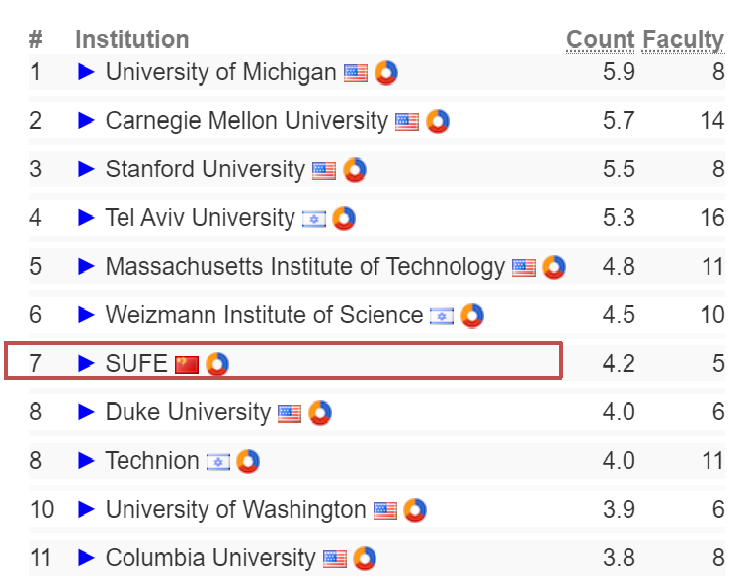The image size is (751, 582).
Task: Click the Institution column header
Action: point(132,40)
